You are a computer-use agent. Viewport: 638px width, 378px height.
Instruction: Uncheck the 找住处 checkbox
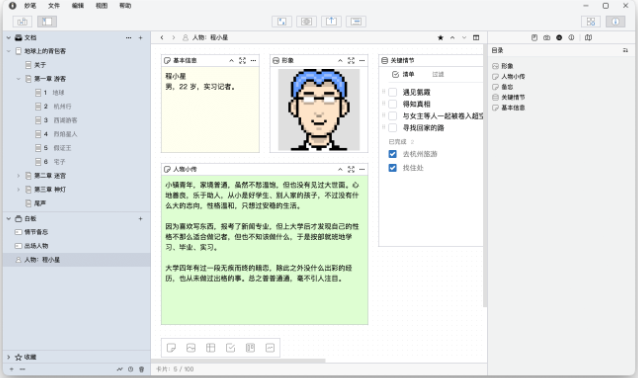pos(393,168)
